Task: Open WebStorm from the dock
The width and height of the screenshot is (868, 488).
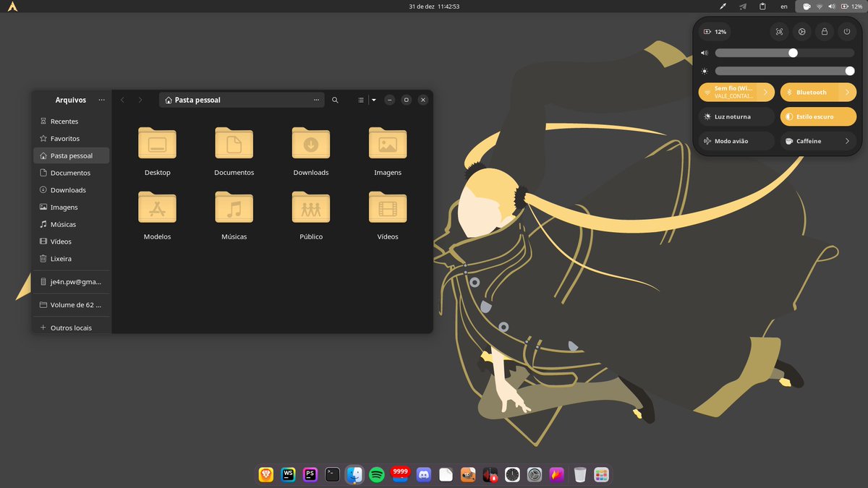Action: (288, 475)
